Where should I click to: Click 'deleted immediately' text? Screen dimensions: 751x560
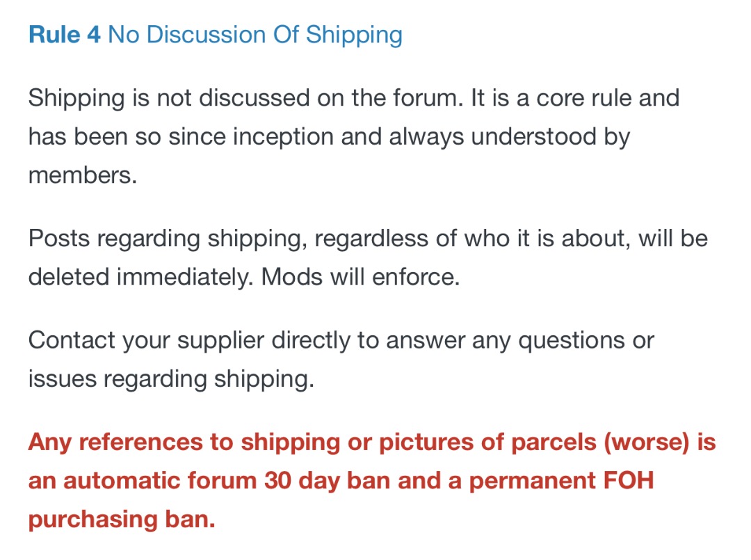[x=140, y=277]
